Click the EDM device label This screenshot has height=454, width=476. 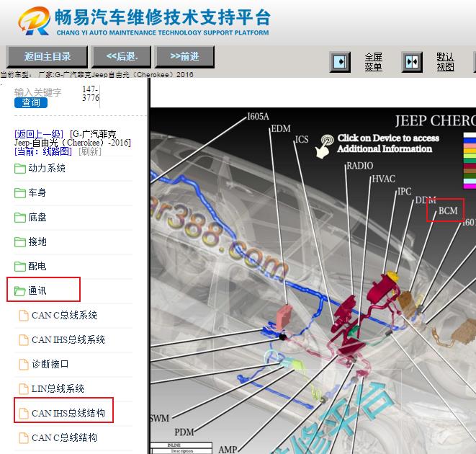pyautogui.click(x=281, y=128)
